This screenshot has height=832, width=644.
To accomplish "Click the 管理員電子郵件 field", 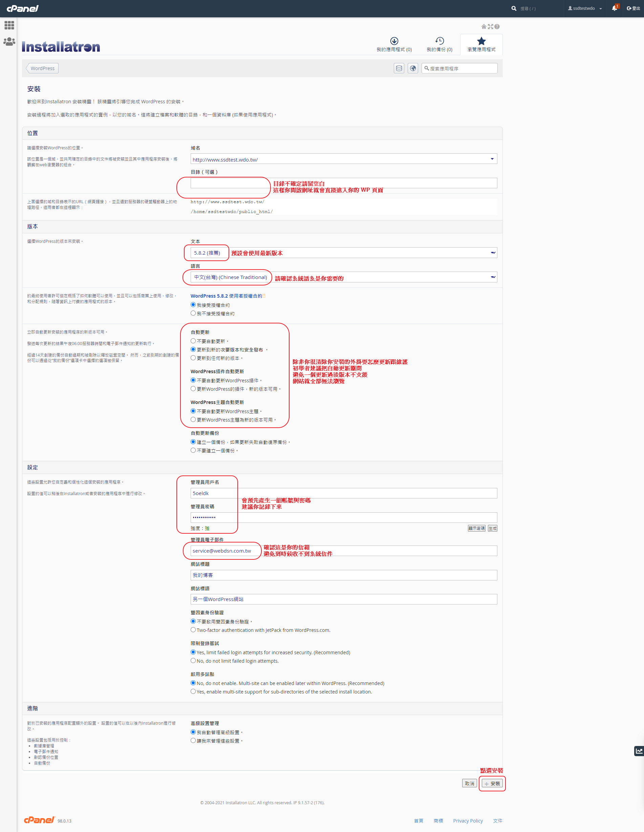I will 344,551.
